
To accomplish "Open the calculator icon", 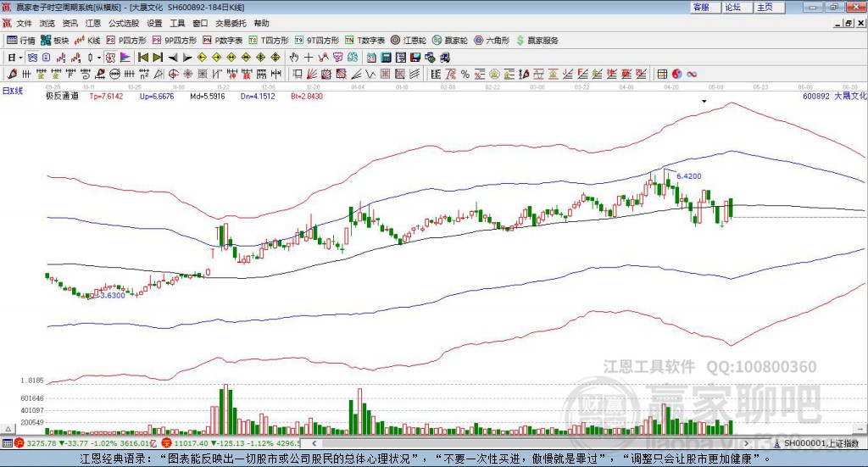I will pos(386,58).
